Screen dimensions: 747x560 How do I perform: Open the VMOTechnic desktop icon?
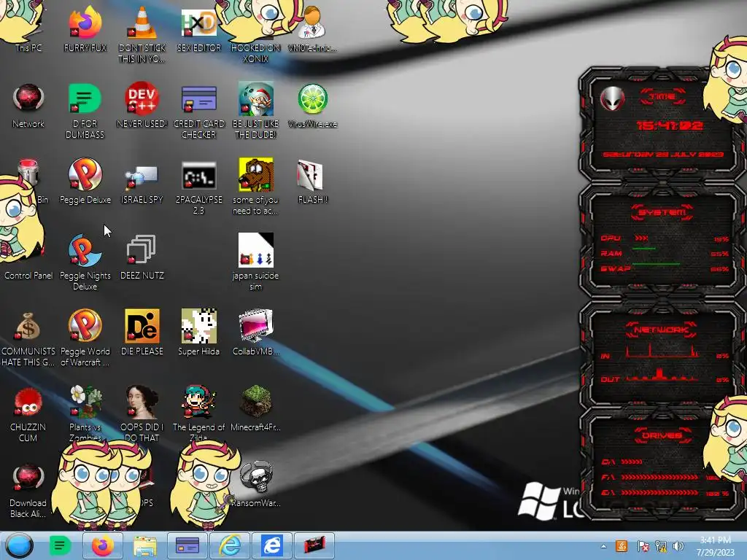pyautogui.click(x=312, y=28)
